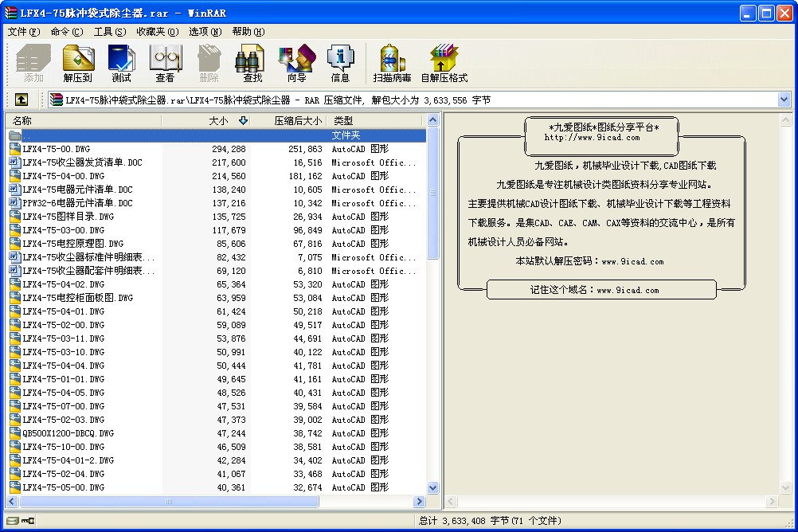Open the 收藏夹(O) menu
Image resolution: width=798 pixels, height=532 pixels.
pyautogui.click(x=157, y=32)
